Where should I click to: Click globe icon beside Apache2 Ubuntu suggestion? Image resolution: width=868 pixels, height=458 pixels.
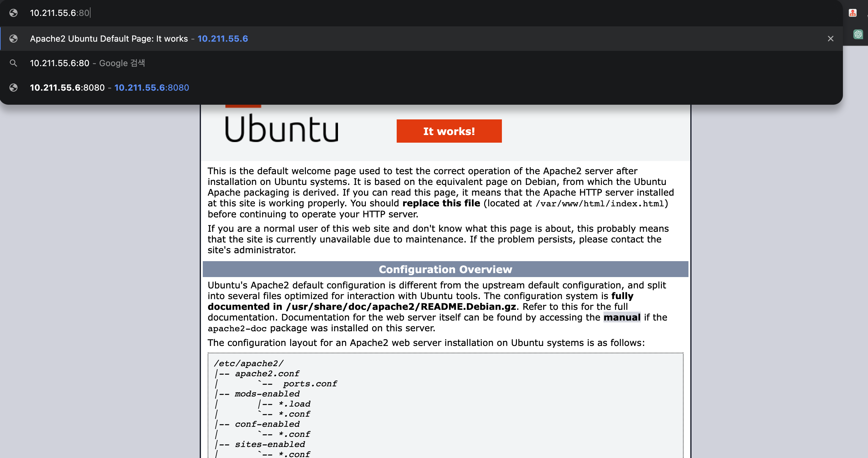point(13,39)
